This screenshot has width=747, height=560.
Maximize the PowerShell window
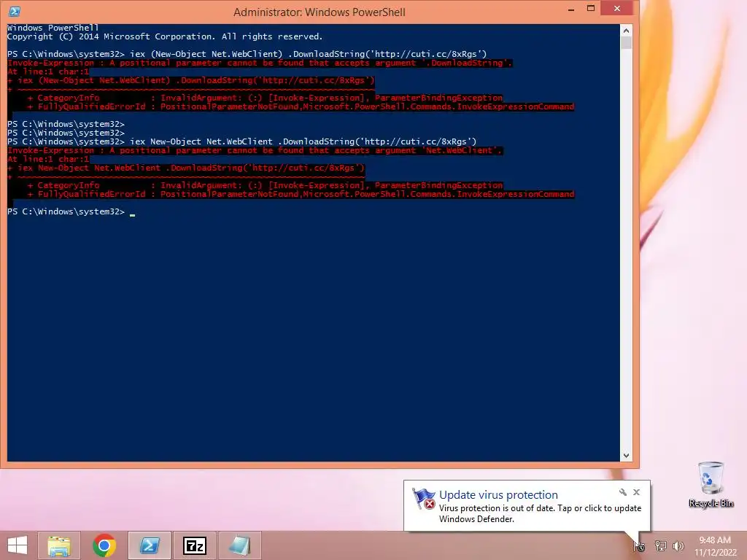[x=591, y=9]
